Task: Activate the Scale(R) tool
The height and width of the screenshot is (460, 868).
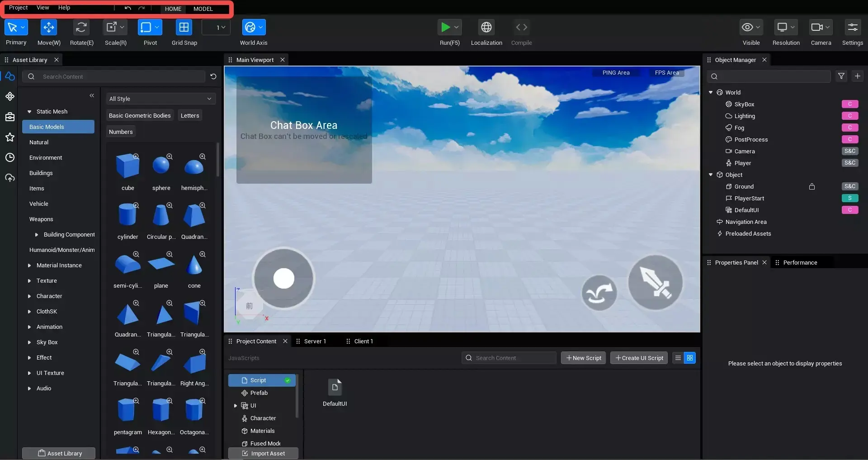Action: click(x=111, y=27)
